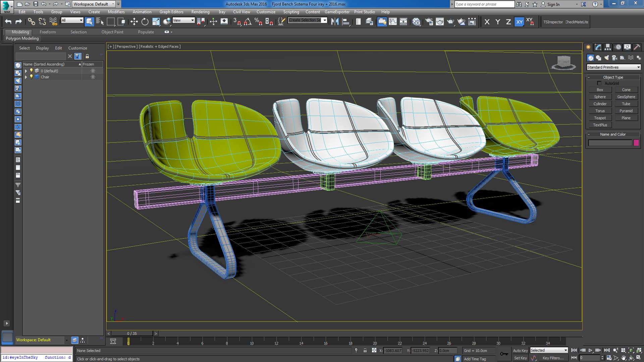Open the Selected key filter dropdown
The width and height of the screenshot is (644, 362).
(x=549, y=350)
